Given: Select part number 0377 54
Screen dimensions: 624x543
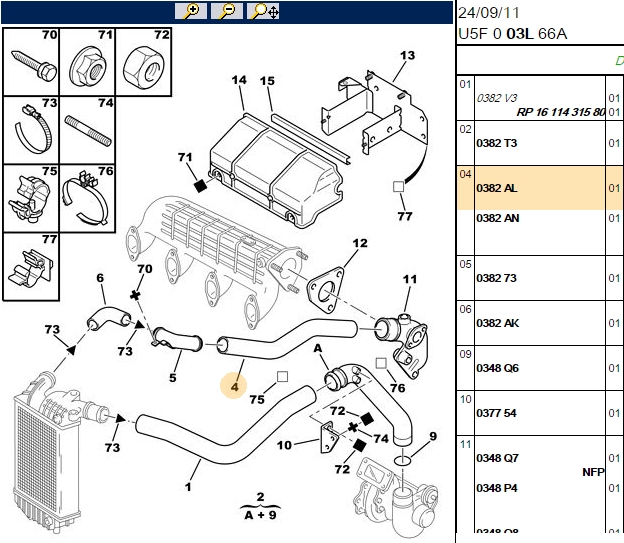Looking at the screenshot, I should 496,413.
